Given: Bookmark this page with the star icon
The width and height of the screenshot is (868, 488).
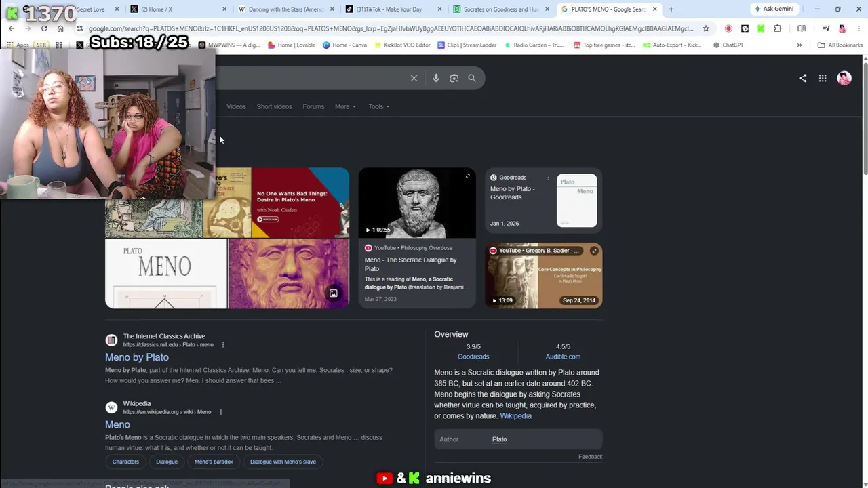Looking at the screenshot, I should point(706,28).
